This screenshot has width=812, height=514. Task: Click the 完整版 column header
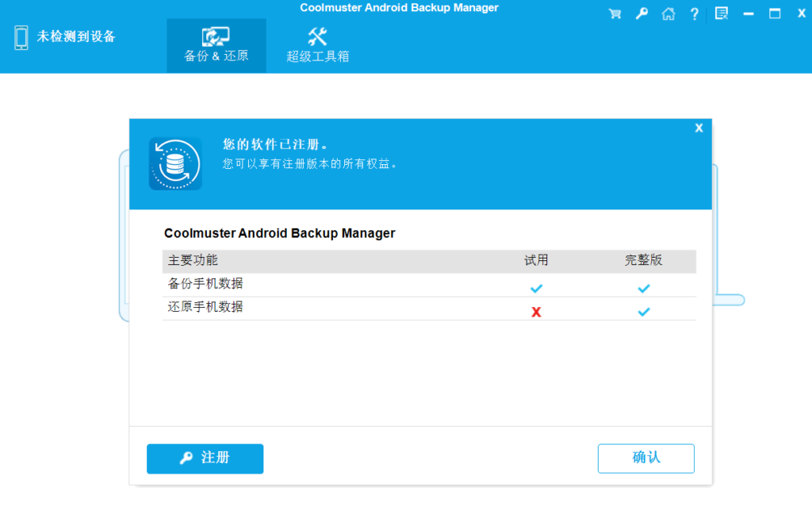pyautogui.click(x=643, y=260)
